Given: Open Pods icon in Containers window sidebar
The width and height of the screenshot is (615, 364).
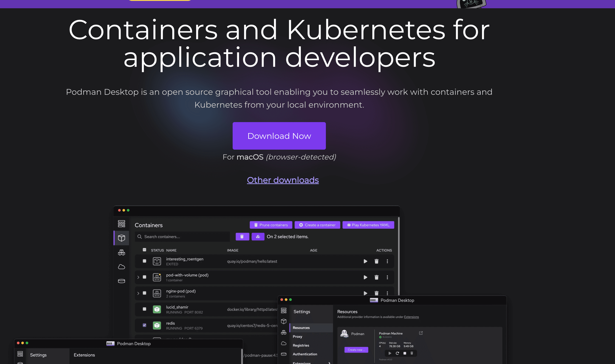Looking at the screenshot, I should point(121,252).
